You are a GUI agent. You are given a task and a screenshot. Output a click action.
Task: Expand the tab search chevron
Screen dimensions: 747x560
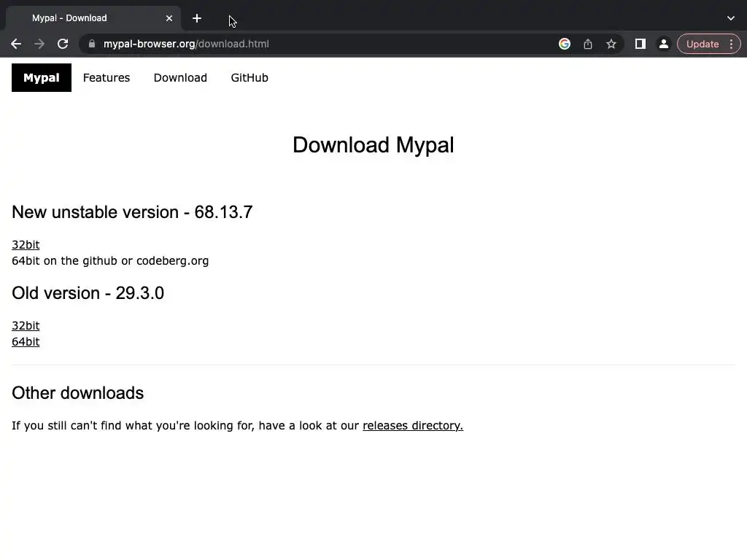pyautogui.click(x=731, y=18)
